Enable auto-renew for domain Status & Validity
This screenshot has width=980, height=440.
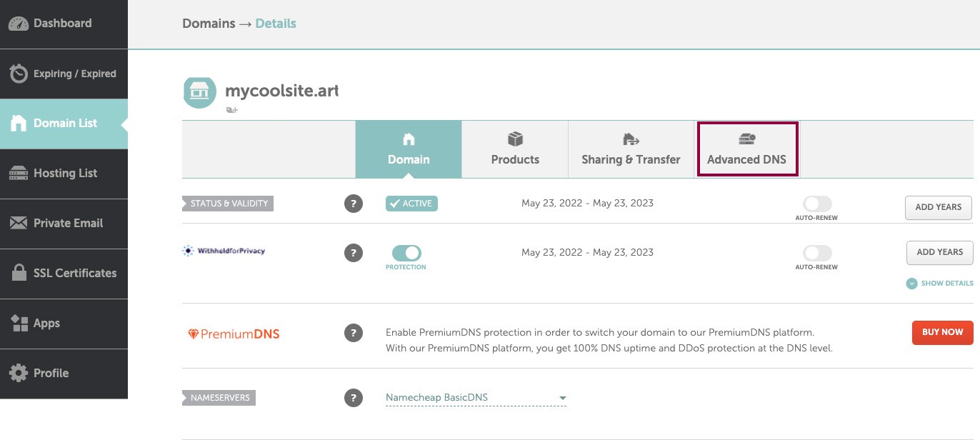[817, 204]
